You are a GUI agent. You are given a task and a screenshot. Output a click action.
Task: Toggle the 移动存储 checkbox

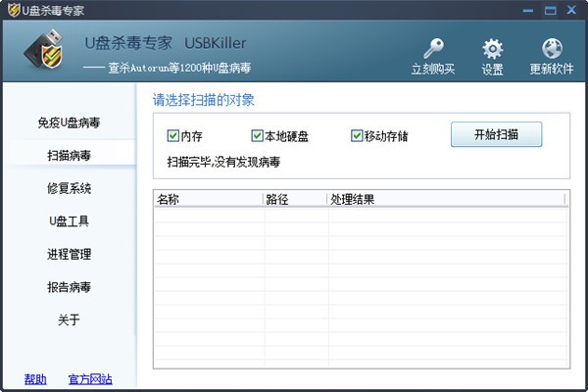click(357, 135)
